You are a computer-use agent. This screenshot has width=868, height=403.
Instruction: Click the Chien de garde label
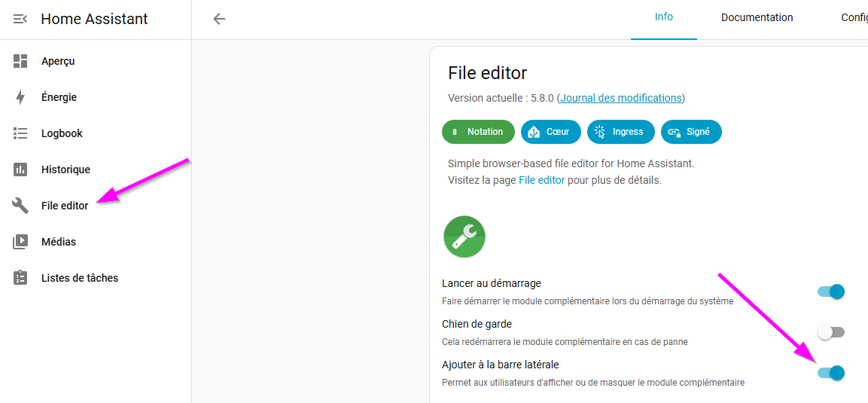coord(477,324)
